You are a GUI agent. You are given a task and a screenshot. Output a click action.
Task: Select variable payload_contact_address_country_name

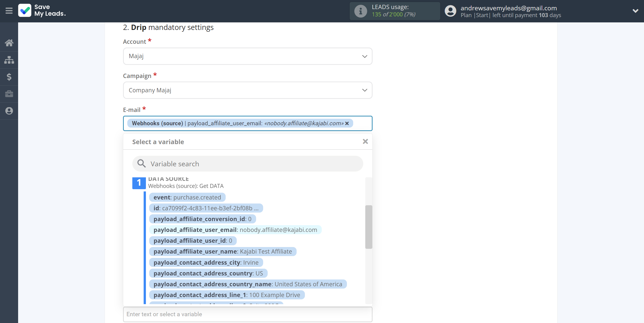pyautogui.click(x=248, y=284)
